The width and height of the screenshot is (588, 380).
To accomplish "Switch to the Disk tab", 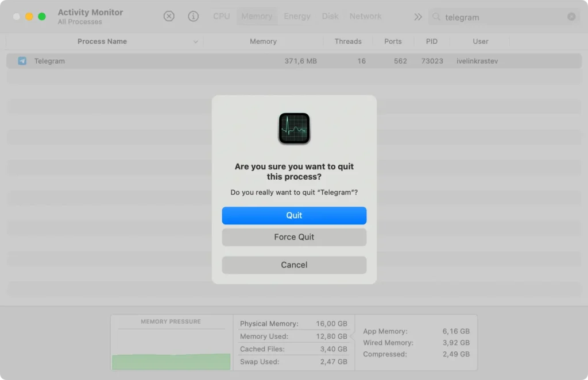I will click(x=330, y=16).
